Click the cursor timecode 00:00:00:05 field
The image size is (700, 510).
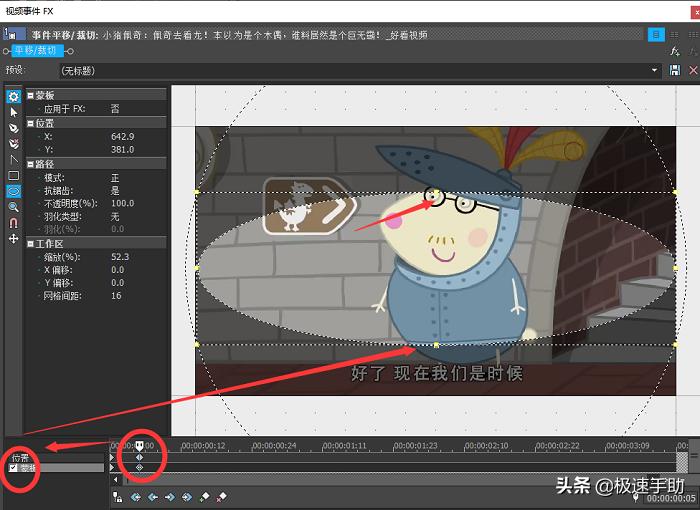click(x=671, y=498)
